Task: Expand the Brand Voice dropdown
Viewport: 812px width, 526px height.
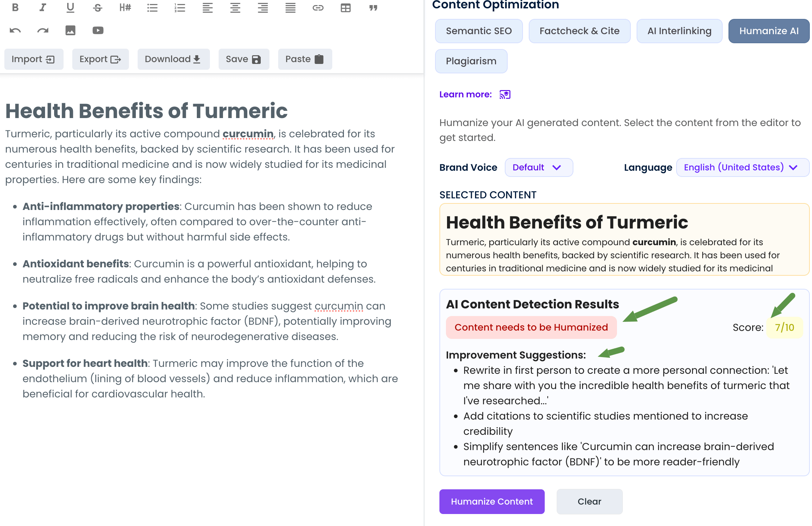Action: tap(539, 167)
